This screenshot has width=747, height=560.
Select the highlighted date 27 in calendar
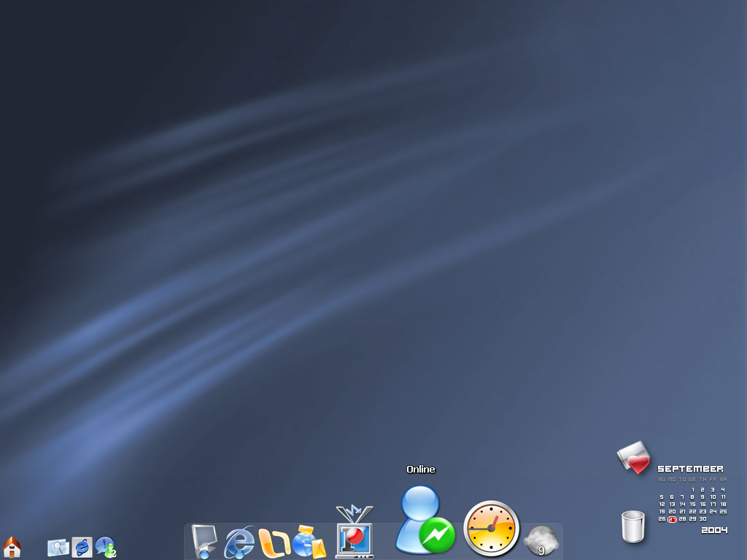[672, 519]
